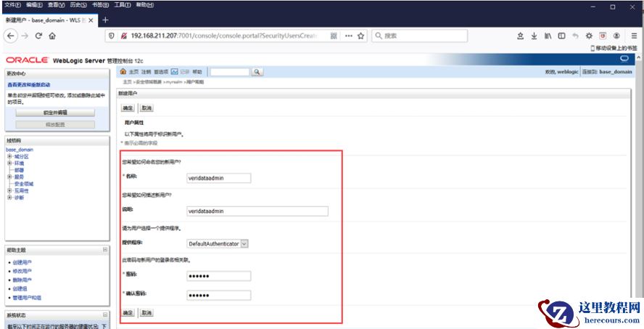Click the record (记录) icon in console toolbar

pos(175,72)
